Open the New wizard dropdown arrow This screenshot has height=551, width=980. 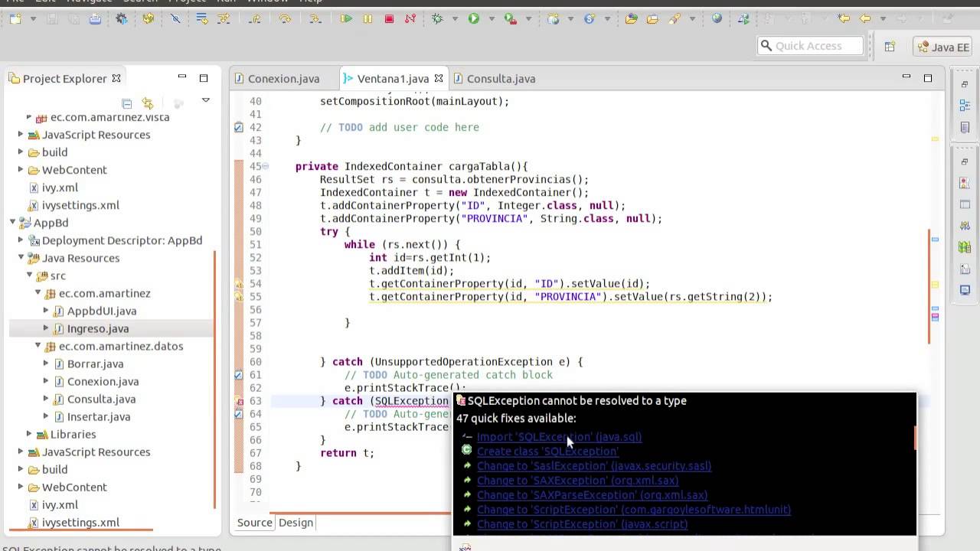(x=32, y=19)
